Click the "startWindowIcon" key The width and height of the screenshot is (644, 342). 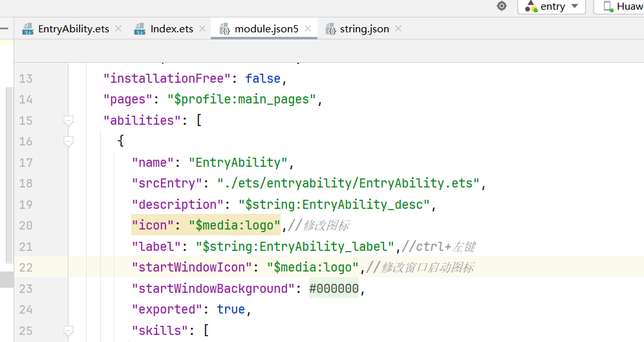coord(192,267)
